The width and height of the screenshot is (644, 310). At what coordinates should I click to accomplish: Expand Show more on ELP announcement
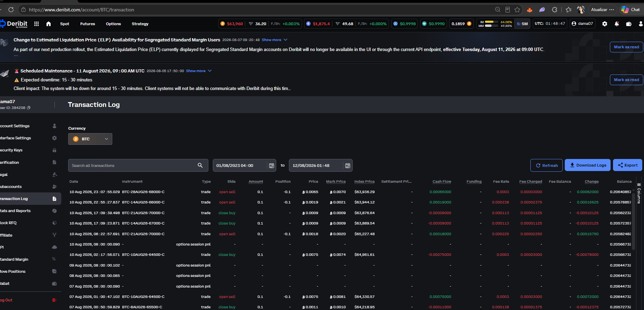[274, 40]
